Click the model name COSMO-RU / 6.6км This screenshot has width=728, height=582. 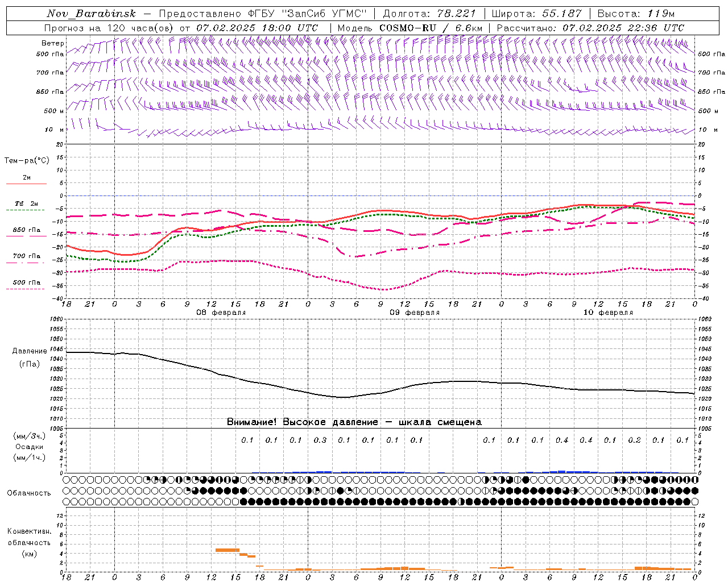431,28
